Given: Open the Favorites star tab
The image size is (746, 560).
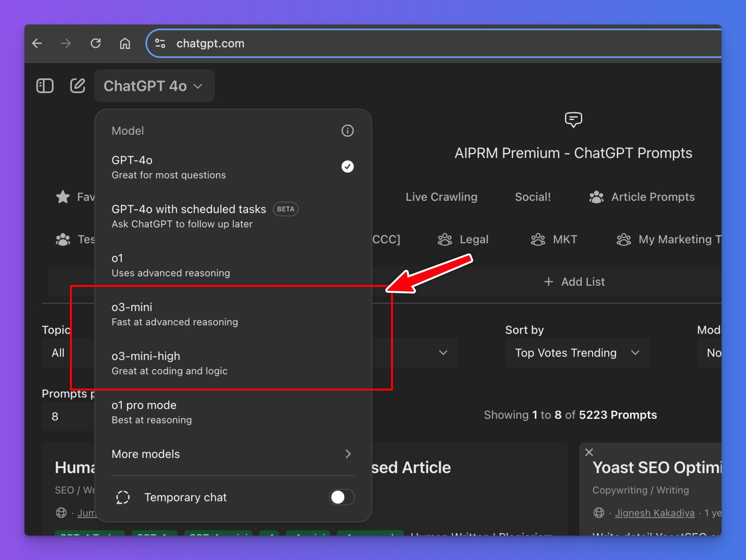Looking at the screenshot, I should 75,197.
